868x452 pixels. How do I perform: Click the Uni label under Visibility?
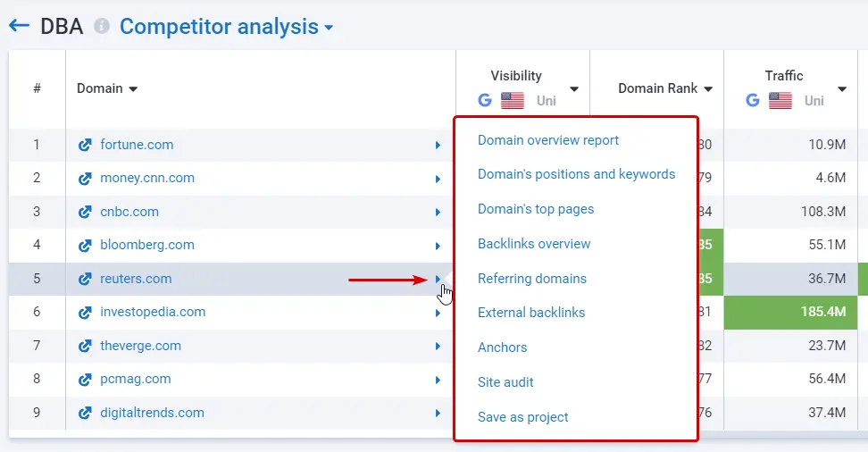click(x=546, y=101)
